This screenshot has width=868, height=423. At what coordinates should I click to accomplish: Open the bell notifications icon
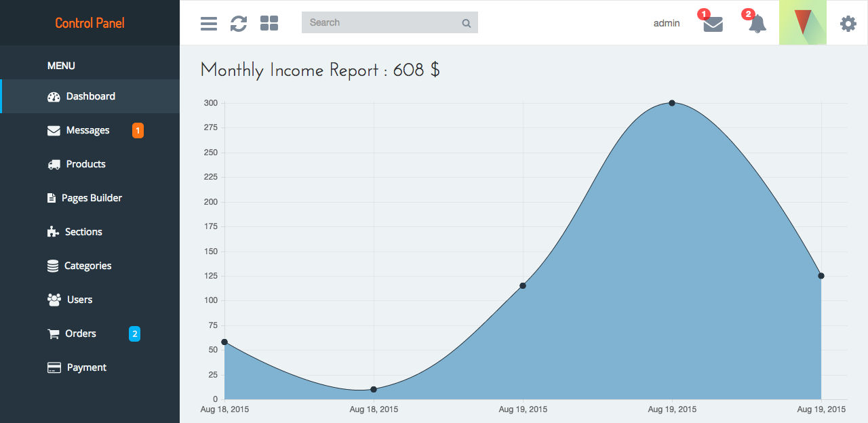[x=757, y=24]
